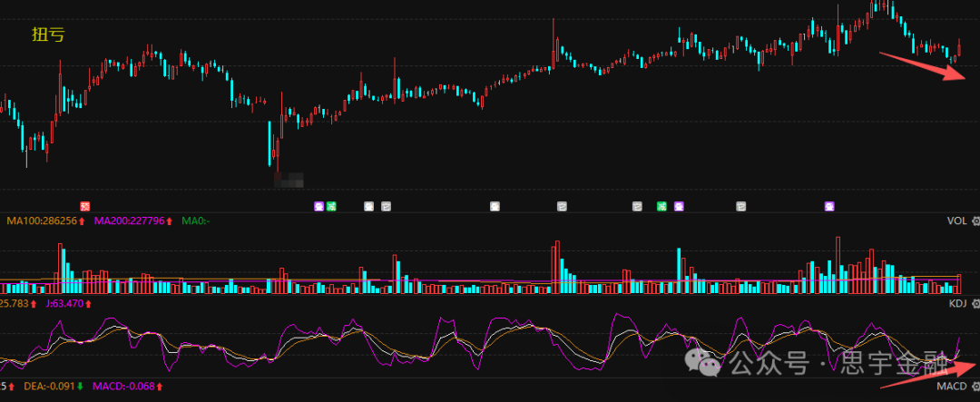Open the VOL indicator settings gear
980x402 pixels.
975,221
